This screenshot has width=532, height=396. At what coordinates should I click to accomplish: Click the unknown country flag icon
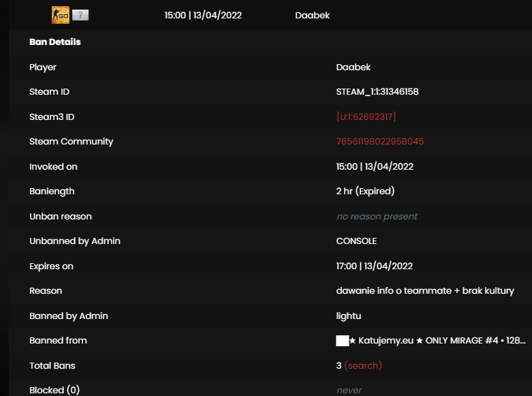coord(80,15)
